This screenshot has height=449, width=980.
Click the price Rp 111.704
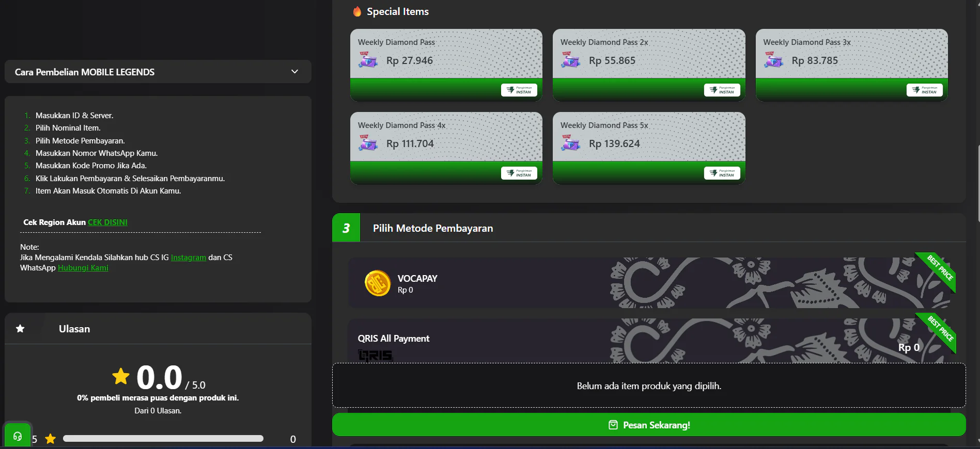pos(410,143)
